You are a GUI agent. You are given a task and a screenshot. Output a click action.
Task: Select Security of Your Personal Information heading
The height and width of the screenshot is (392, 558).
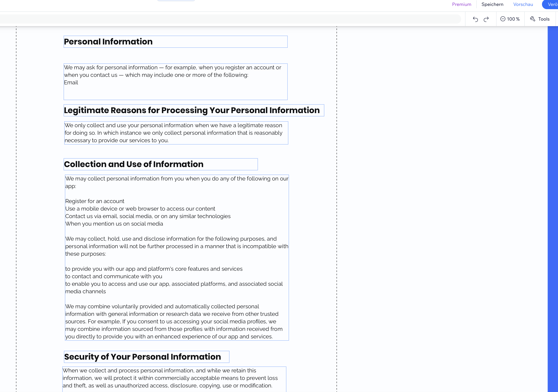(x=142, y=357)
